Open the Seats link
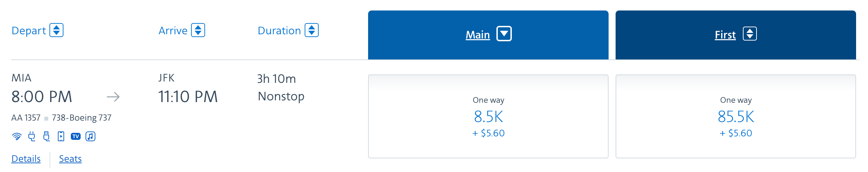The image size is (868, 172). 70,159
